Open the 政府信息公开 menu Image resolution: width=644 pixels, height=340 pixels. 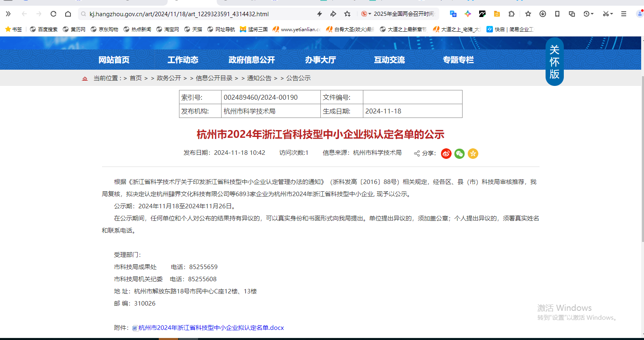pyautogui.click(x=252, y=60)
